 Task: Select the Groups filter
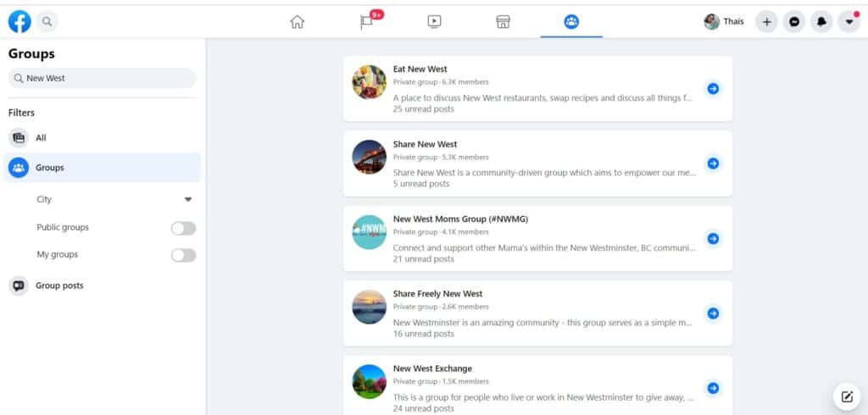[103, 167]
